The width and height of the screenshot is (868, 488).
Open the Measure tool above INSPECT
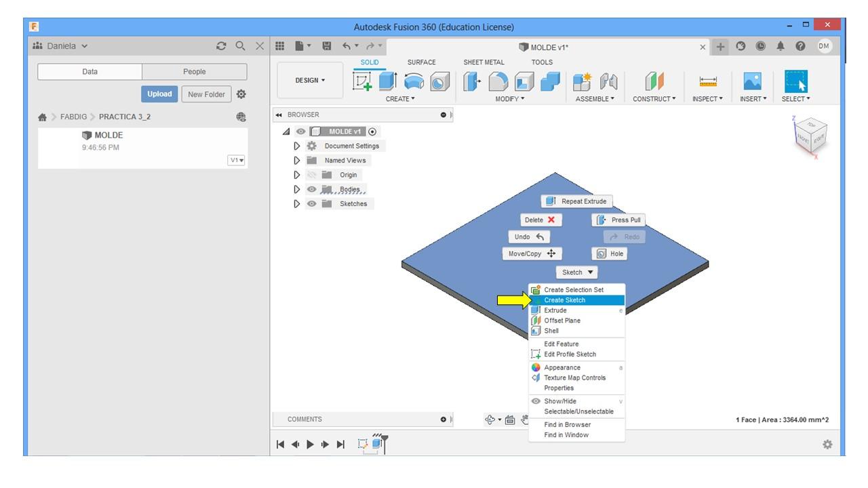click(708, 81)
